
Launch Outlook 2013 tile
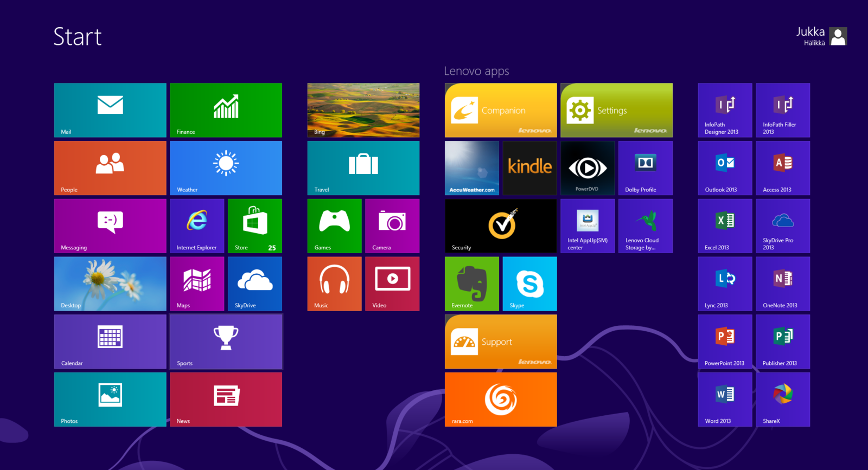tap(725, 168)
